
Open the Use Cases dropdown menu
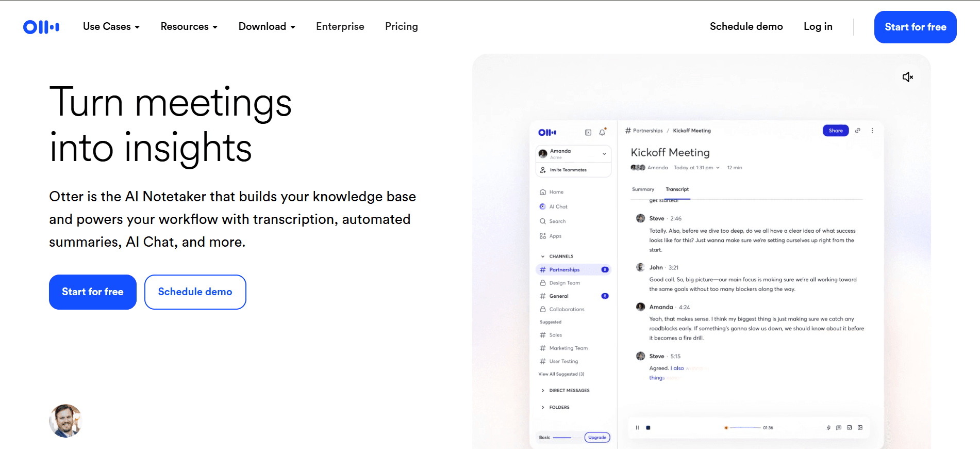tap(111, 27)
